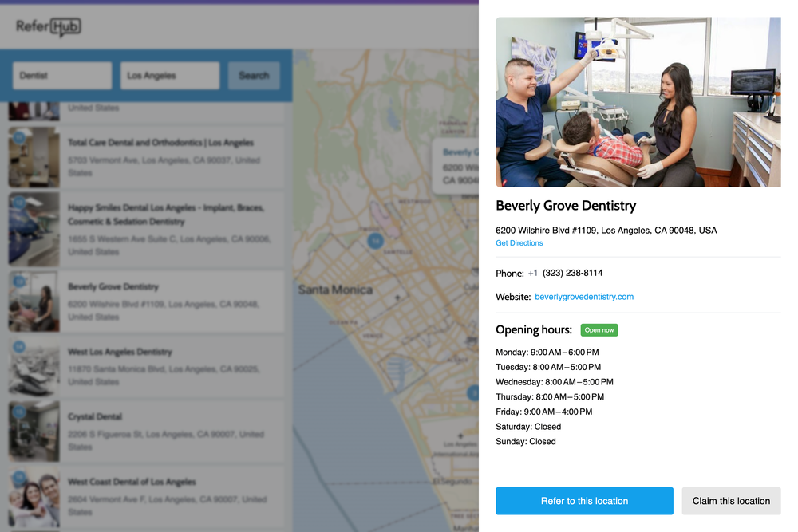Click the dental office photo in detail panel
The width and height of the screenshot is (798, 532).
click(638, 102)
